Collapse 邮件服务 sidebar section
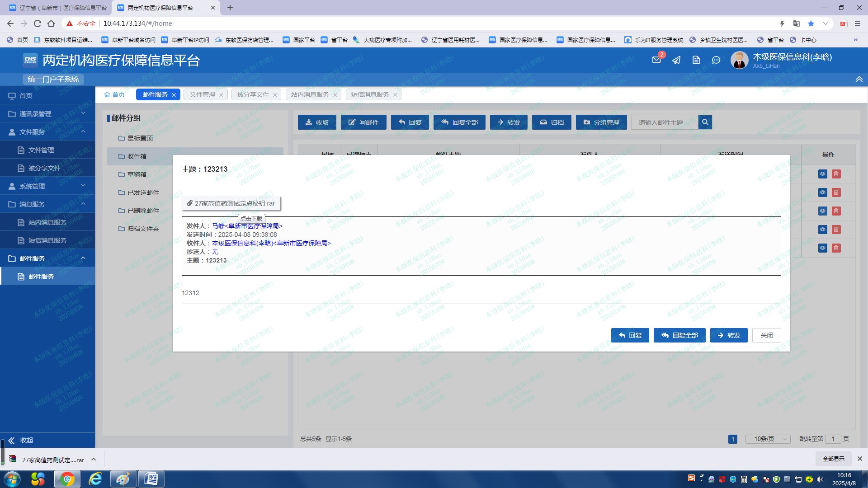 coord(47,258)
